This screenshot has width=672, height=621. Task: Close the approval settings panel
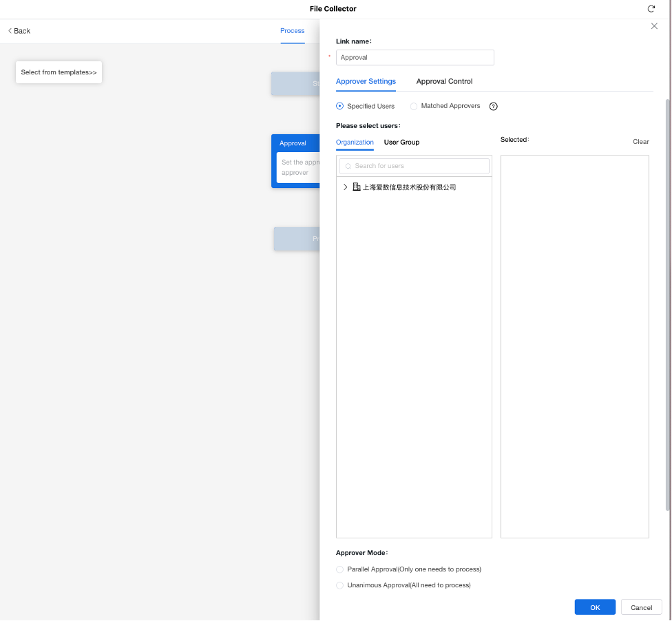(654, 26)
